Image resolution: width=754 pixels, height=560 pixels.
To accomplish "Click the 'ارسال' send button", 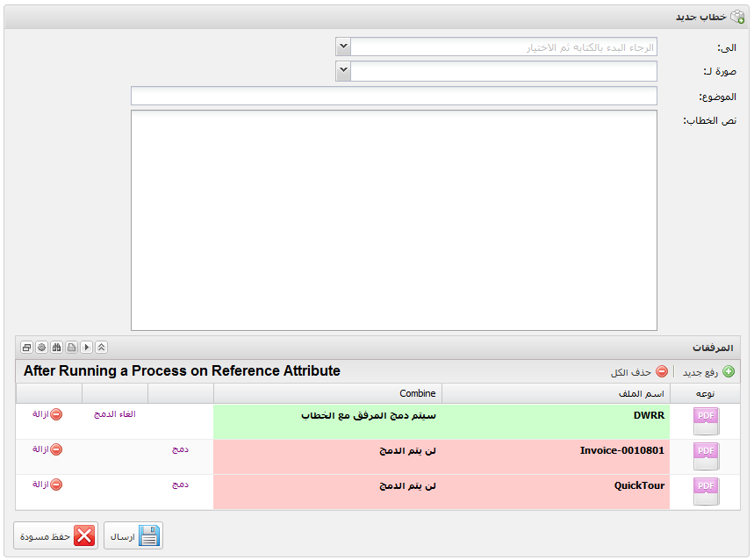I will click(x=133, y=535).
